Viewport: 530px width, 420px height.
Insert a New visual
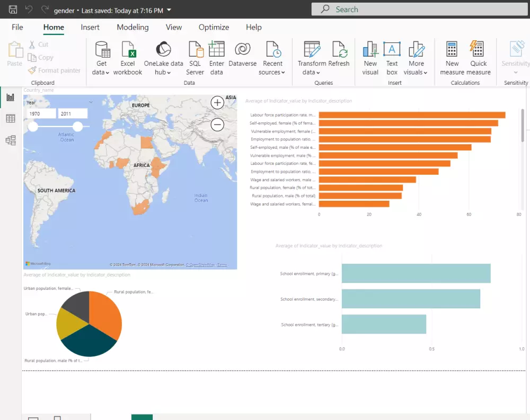click(370, 50)
